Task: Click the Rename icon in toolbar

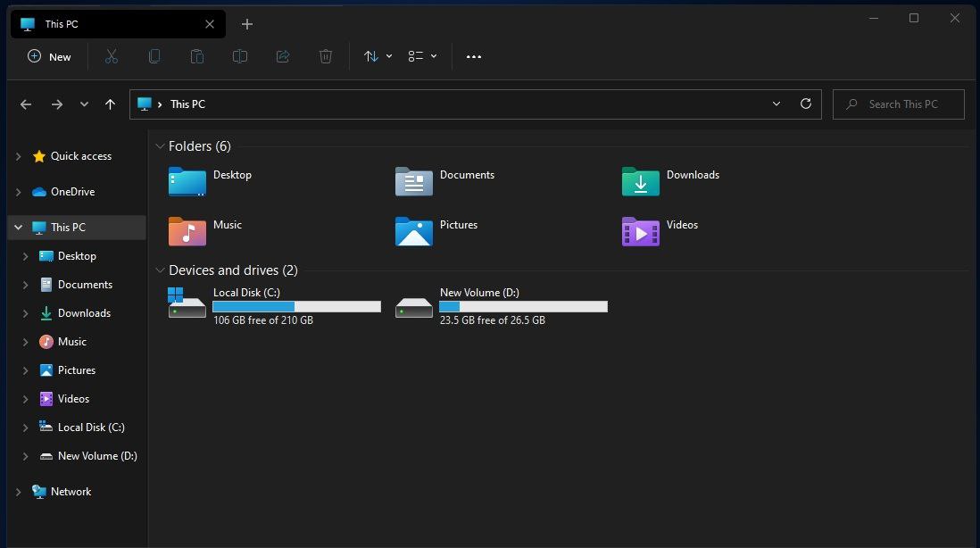Action: (240, 56)
